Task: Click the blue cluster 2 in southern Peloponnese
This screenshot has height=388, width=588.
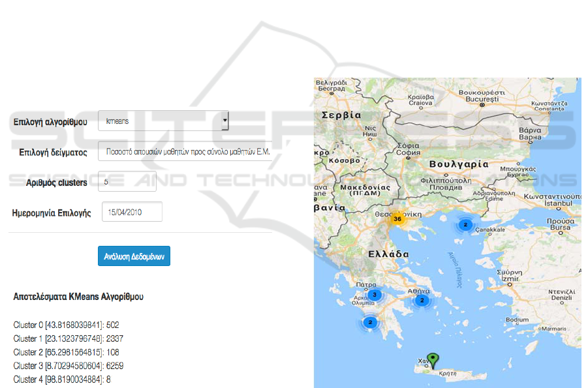Action: pos(371,322)
